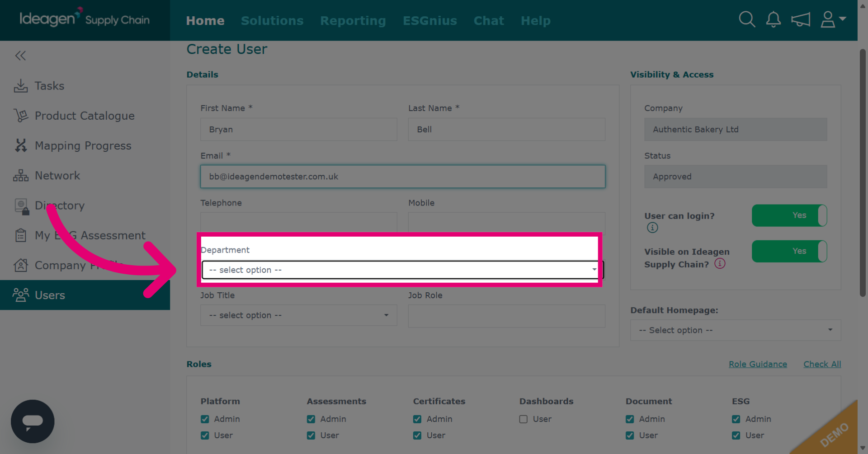Image resolution: width=868 pixels, height=454 pixels.
Task: Open the search magnifier icon
Action: (747, 19)
